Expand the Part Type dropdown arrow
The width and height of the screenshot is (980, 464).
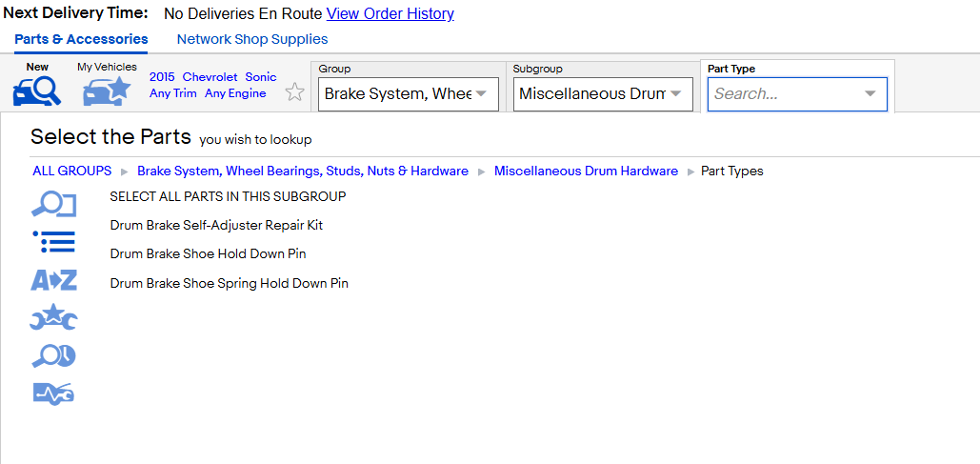coord(870,93)
